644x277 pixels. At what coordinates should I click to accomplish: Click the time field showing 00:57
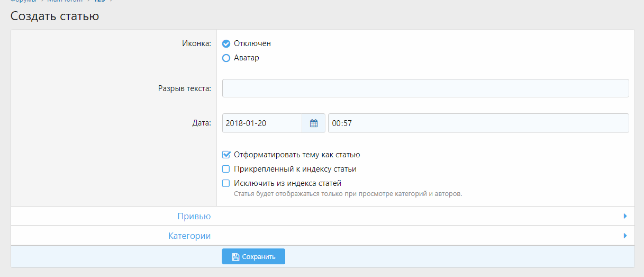coord(478,123)
